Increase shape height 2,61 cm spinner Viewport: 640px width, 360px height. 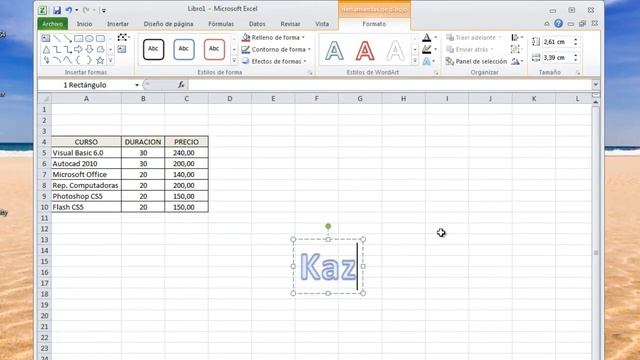coord(576,40)
